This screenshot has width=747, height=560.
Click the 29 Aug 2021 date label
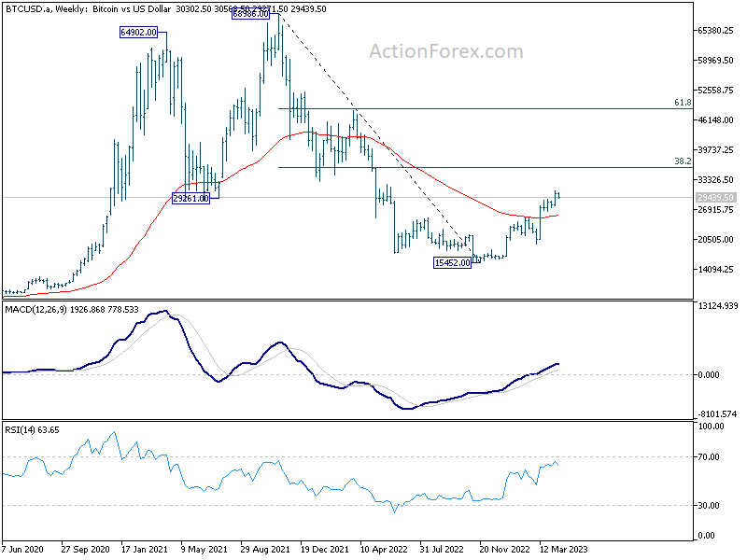tap(265, 550)
